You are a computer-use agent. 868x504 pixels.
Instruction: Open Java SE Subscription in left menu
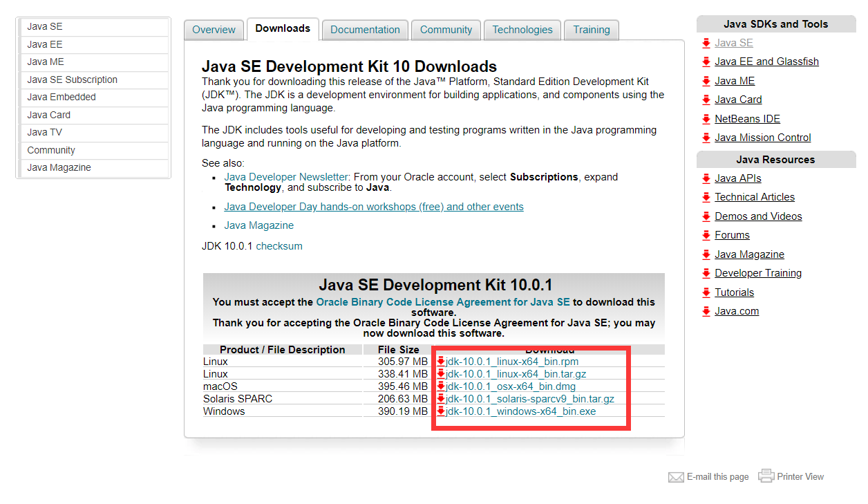94,80
